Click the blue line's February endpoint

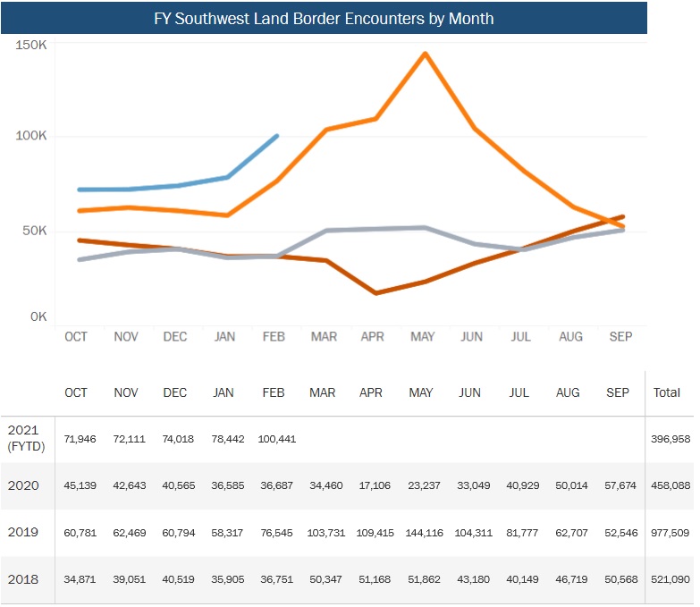[276, 136]
